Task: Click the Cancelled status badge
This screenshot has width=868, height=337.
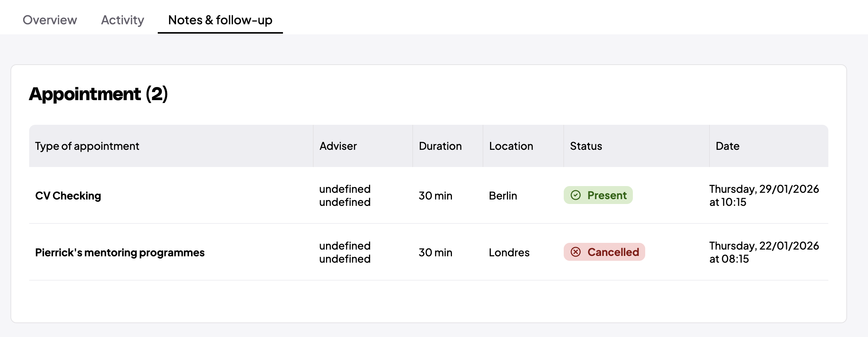Action: (x=604, y=252)
